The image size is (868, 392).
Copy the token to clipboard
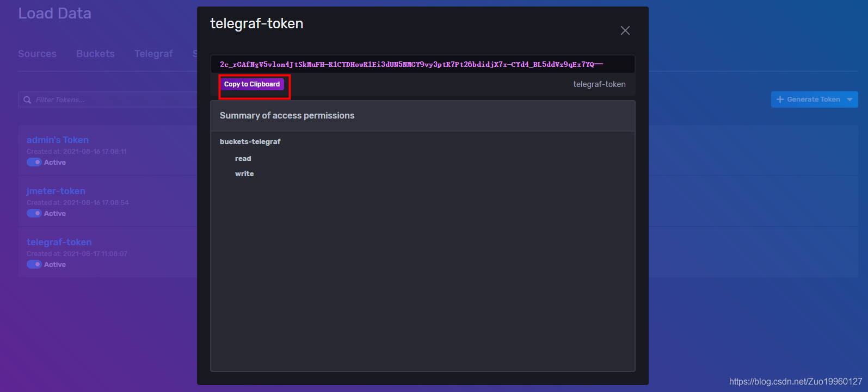pyautogui.click(x=252, y=84)
